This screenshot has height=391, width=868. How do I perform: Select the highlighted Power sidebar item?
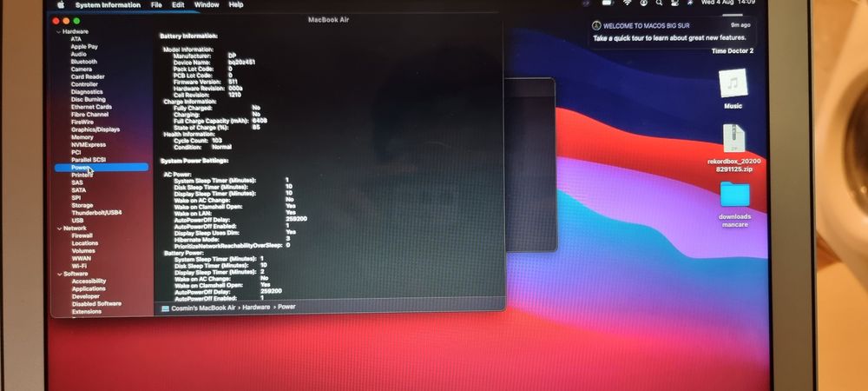[x=102, y=167]
